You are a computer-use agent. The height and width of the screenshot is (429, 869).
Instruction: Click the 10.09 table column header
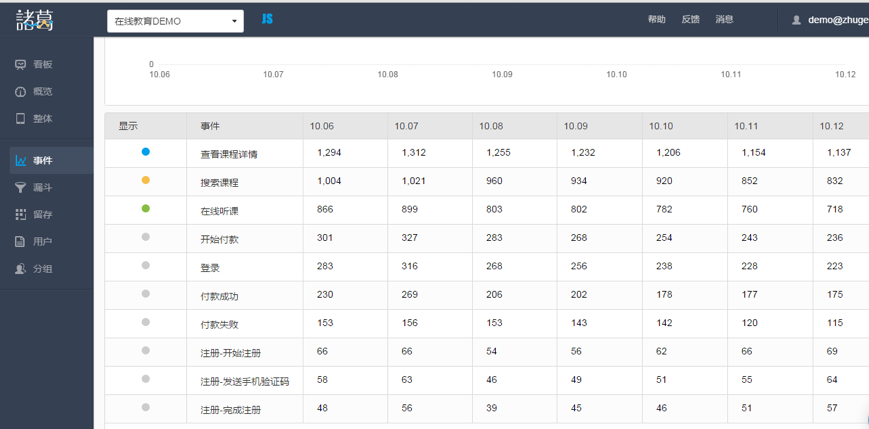[576, 126]
